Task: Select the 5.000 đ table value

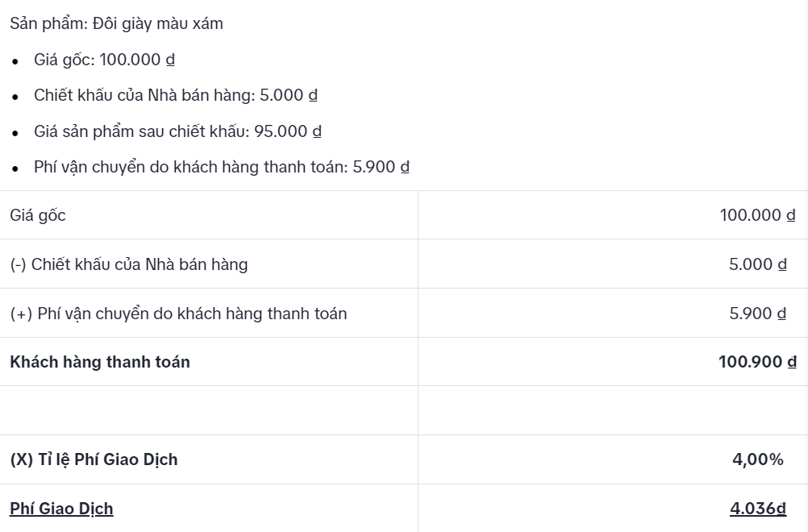Action: point(757,264)
